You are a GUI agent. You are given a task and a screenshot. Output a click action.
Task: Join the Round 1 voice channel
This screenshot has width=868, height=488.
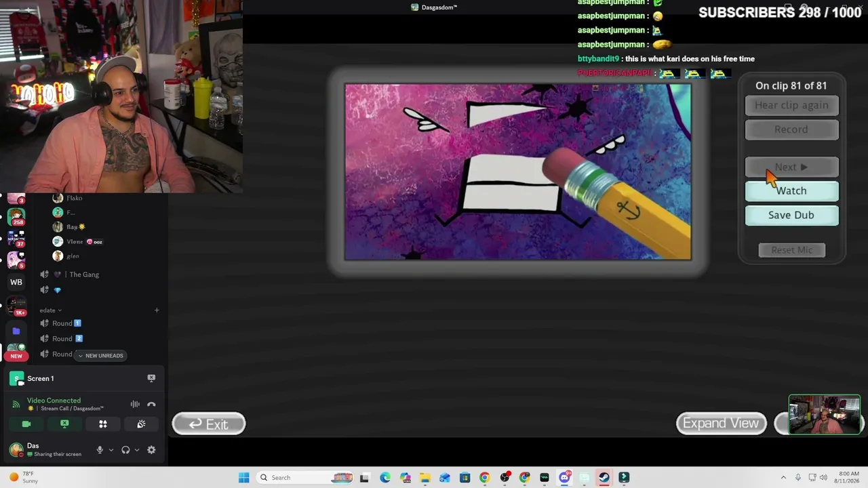[x=66, y=323]
